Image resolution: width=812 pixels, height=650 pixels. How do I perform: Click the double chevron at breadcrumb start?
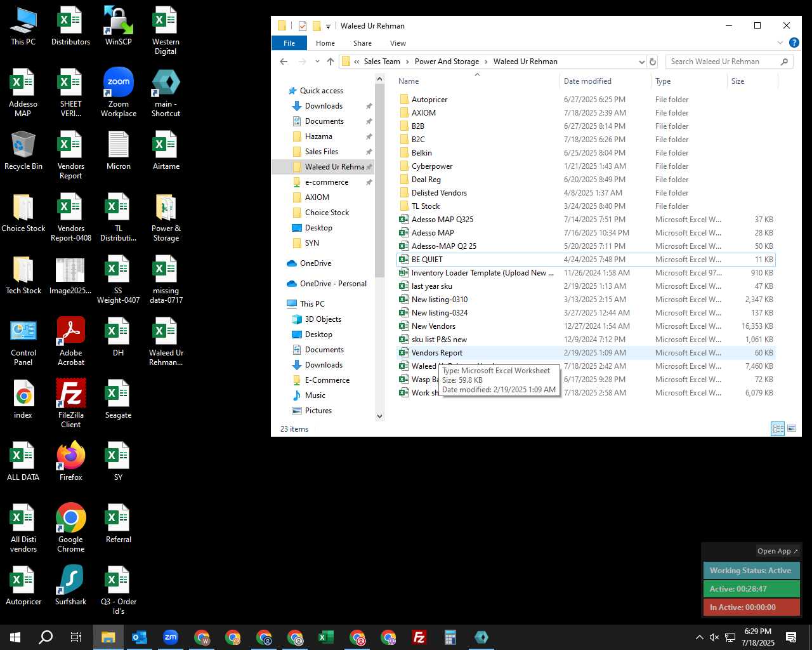point(357,62)
